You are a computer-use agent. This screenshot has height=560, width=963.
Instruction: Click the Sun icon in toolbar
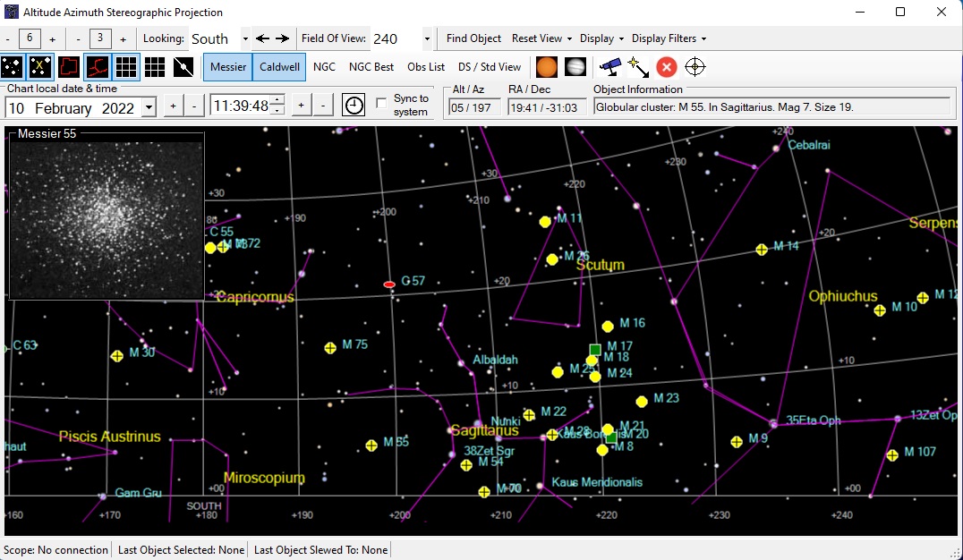[x=546, y=67]
